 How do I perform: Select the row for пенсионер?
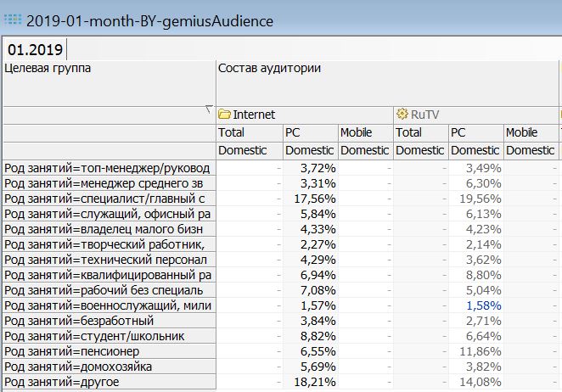tap(109, 351)
